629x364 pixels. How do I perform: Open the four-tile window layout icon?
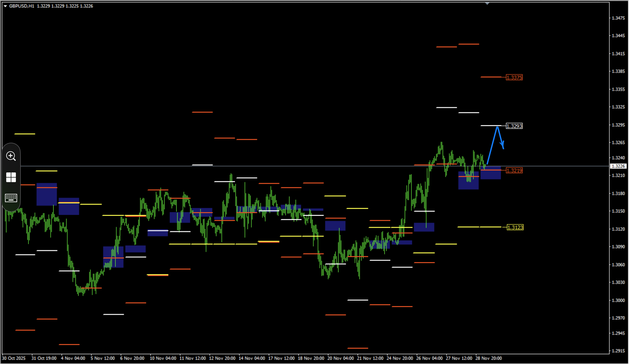(x=11, y=177)
